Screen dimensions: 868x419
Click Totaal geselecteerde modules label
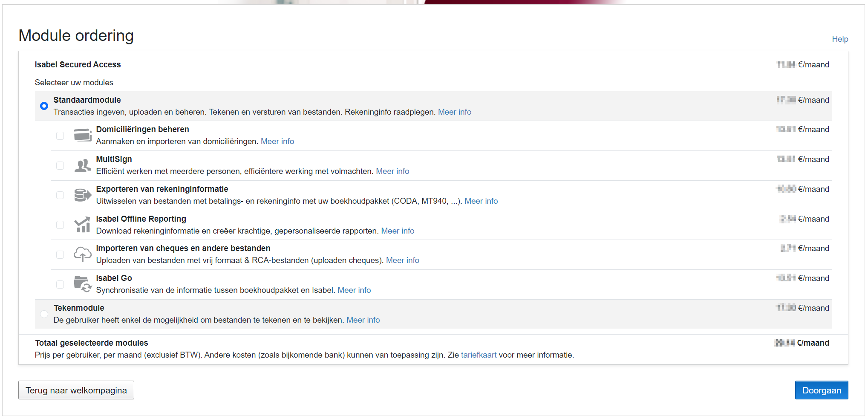pyautogui.click(x=91, y=343)
